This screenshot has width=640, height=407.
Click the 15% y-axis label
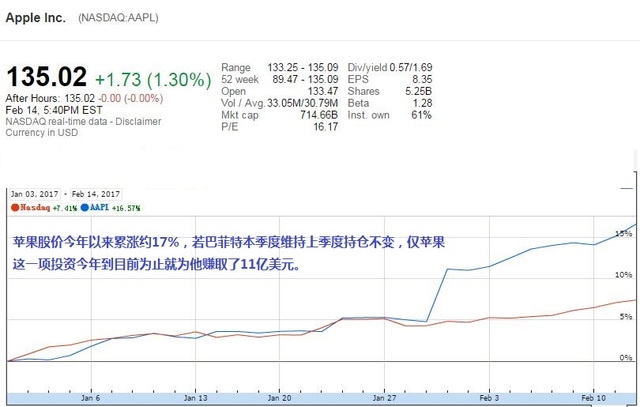coord(624,234)
